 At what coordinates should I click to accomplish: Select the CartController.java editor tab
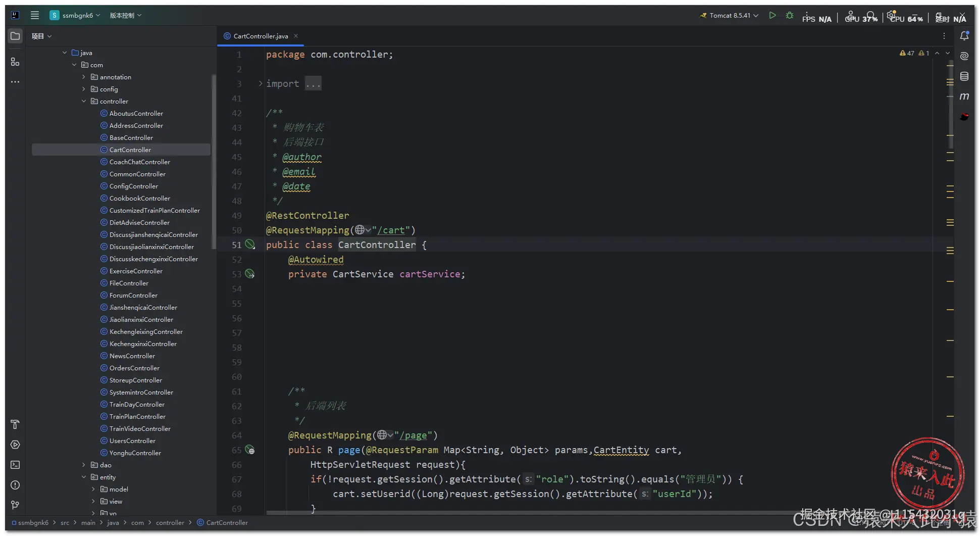click(260, 36)
